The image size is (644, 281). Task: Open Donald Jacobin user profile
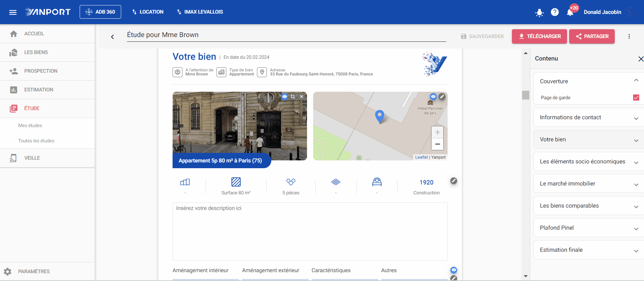tap(602, 12)
